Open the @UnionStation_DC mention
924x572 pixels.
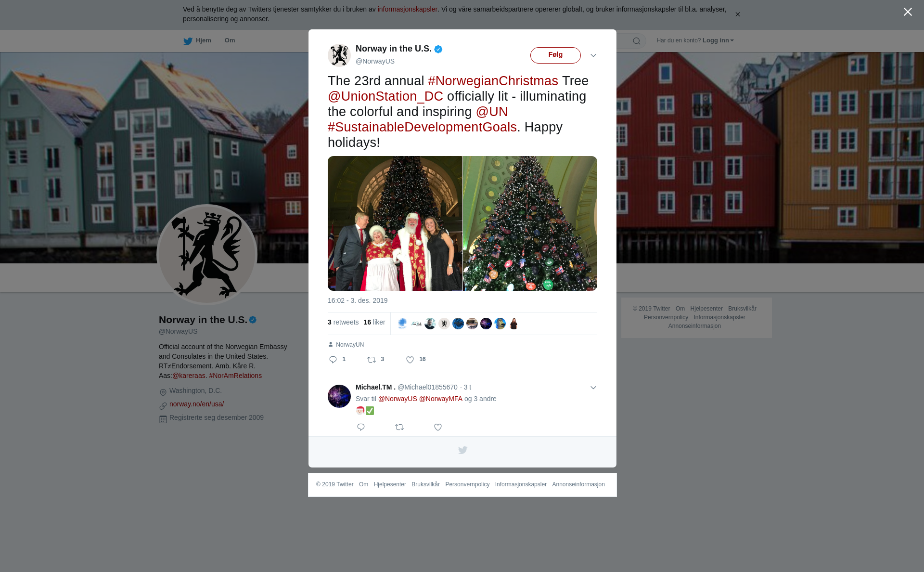(x=385, y=96)
